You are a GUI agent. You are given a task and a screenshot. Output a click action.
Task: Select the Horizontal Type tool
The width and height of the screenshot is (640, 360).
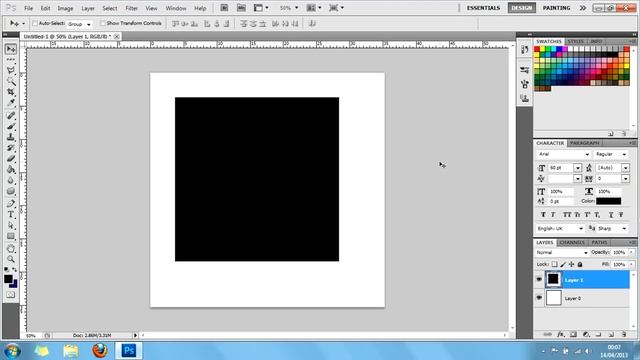[x=11, y=215]
